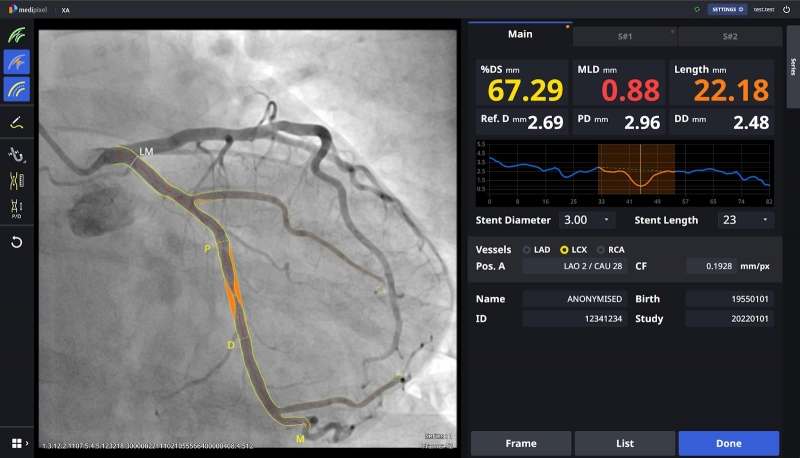This screenshot has height=458, width=800.
Task: Select the third highlighted vessel contour tool
Action: coord(17,89)
